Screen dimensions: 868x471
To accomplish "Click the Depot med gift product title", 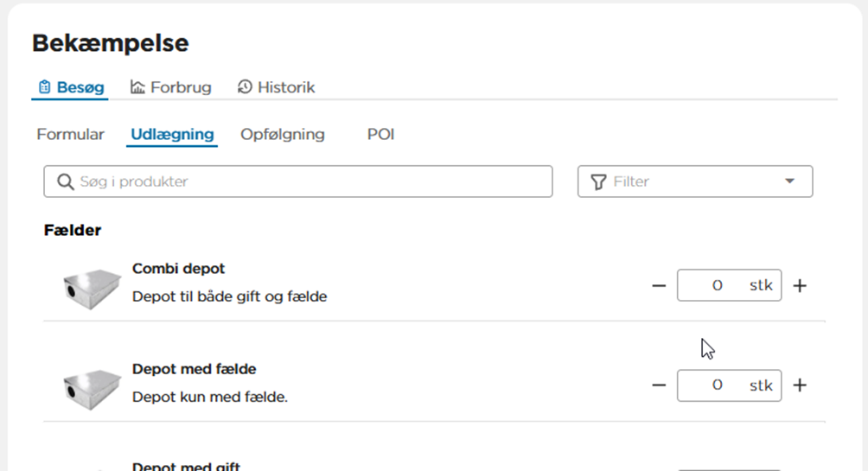I will (x=186, y=467).
